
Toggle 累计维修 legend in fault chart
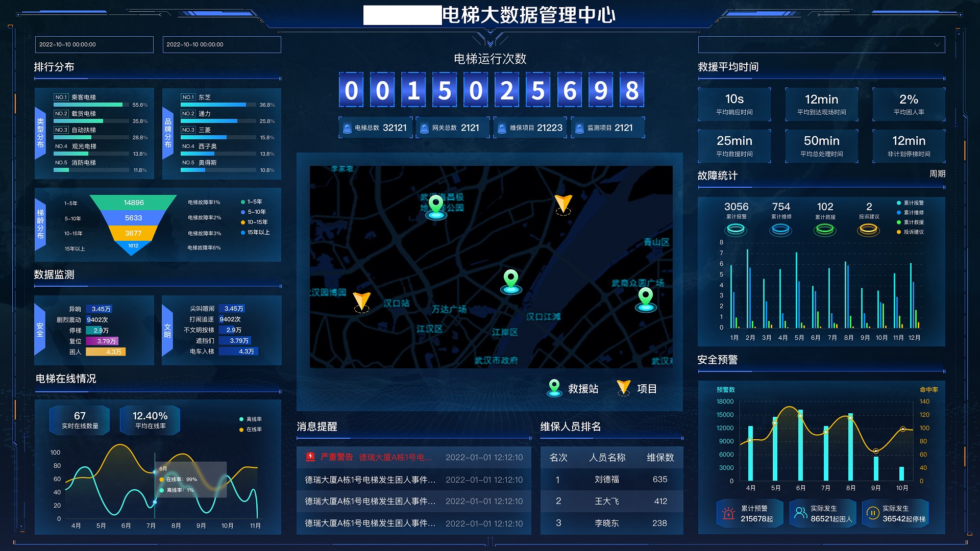910,213
